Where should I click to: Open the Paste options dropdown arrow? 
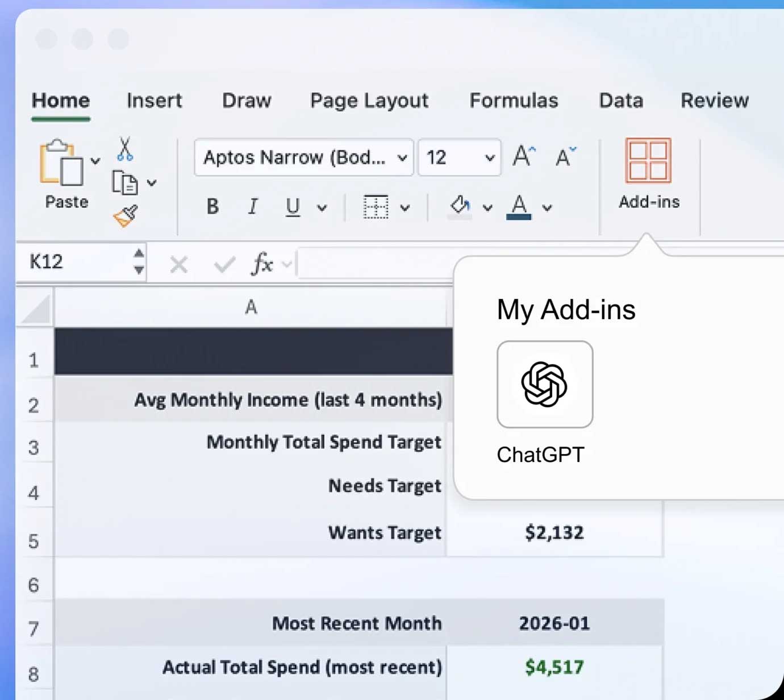[x=95, y=161]
